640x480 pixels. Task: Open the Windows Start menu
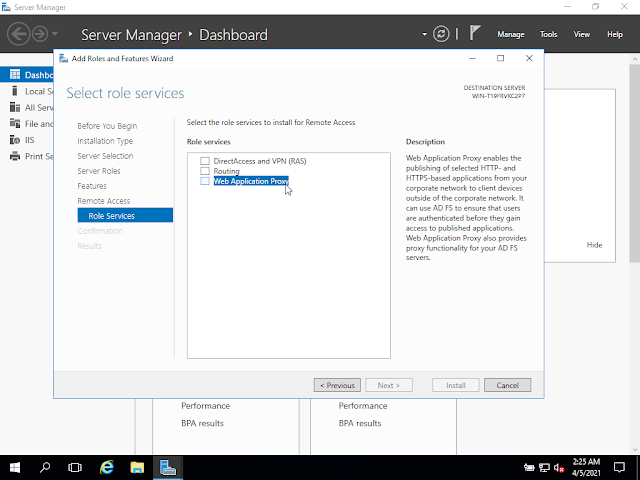(15, 467)
